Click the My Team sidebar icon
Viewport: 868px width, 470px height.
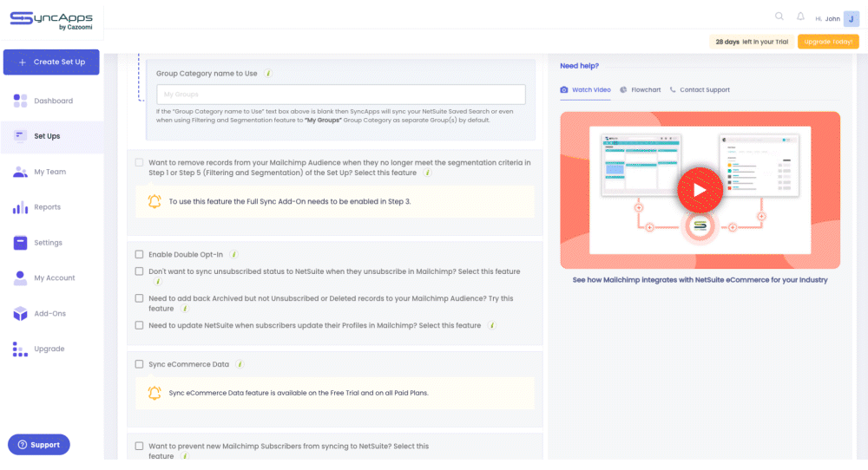pos(21,172)
